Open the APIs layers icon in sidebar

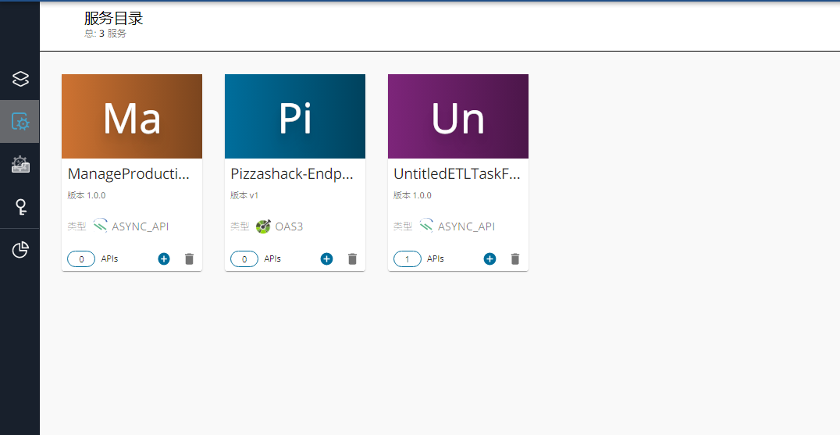pos(20,78)
